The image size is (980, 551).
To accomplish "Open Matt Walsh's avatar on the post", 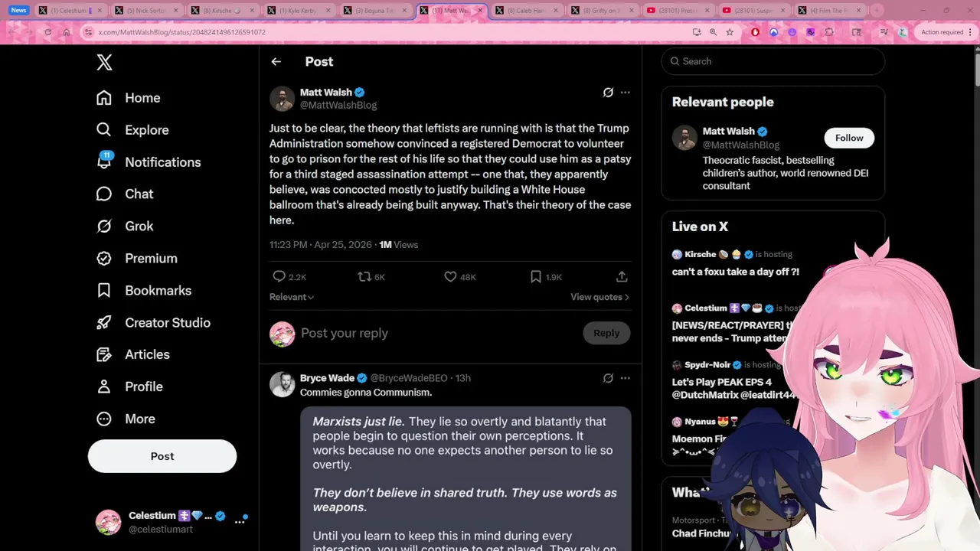I will [x=282, y=99].
